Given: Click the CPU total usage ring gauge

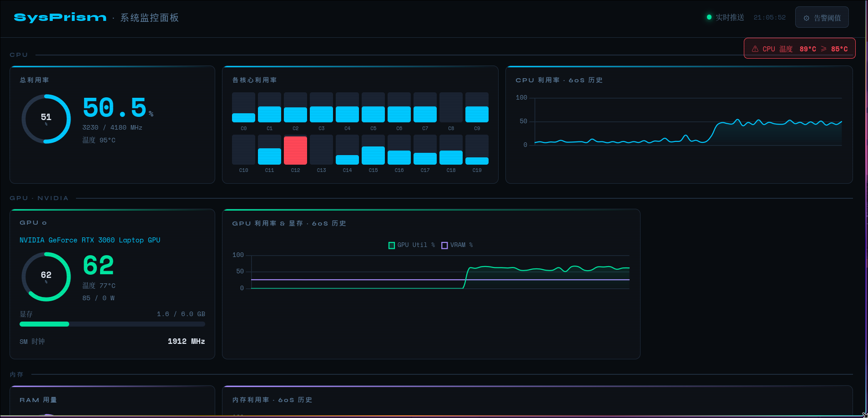Looking at the screenshot, I should [x=46, y=119].
